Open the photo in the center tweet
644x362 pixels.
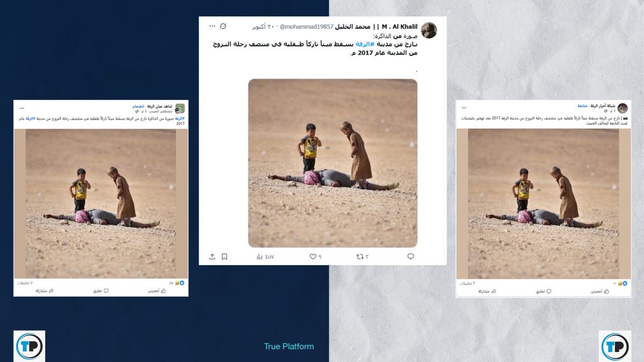coord(333,163)
